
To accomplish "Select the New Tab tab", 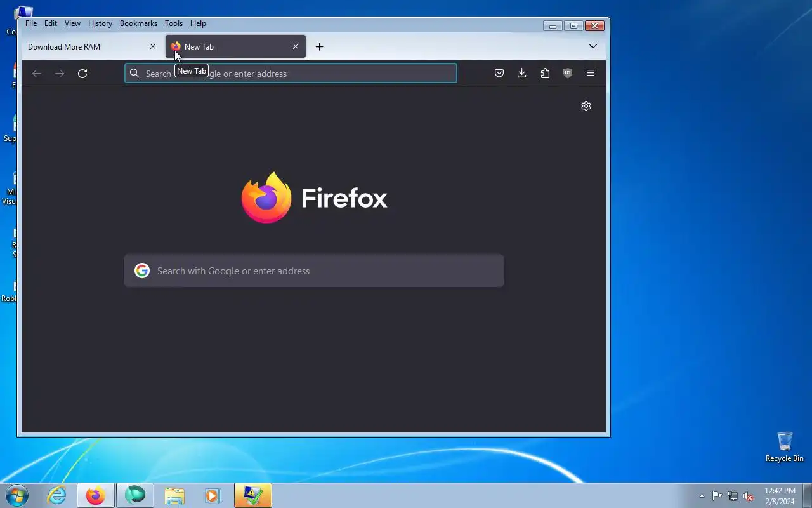I will (235, 46).
